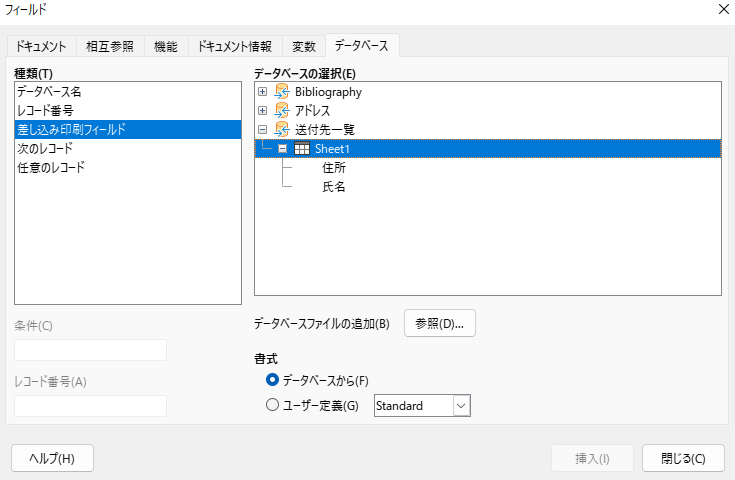Select the データベースから radio button
The width and height of the screenshot is (735, 480).
point(273,380)
